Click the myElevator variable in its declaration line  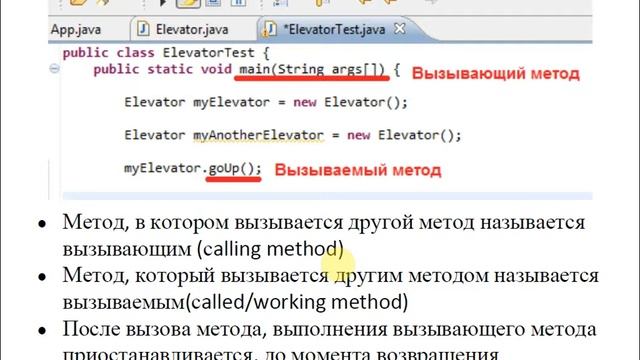click(231, 102)
